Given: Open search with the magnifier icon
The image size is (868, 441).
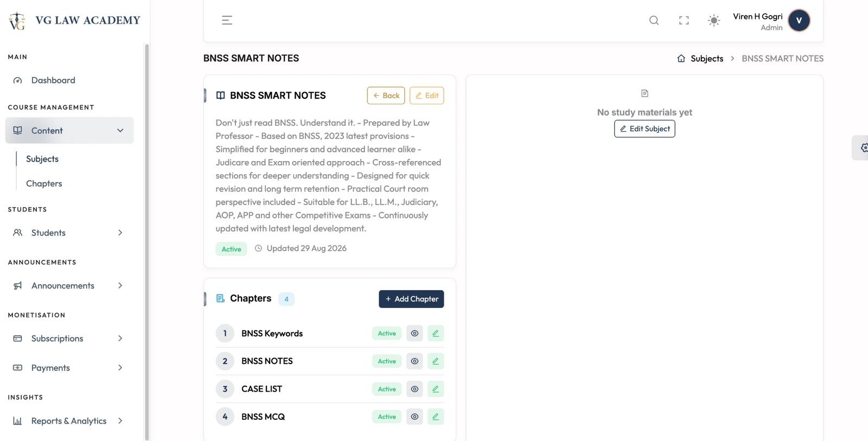Looking at the screenshot, I should [654, 21].
